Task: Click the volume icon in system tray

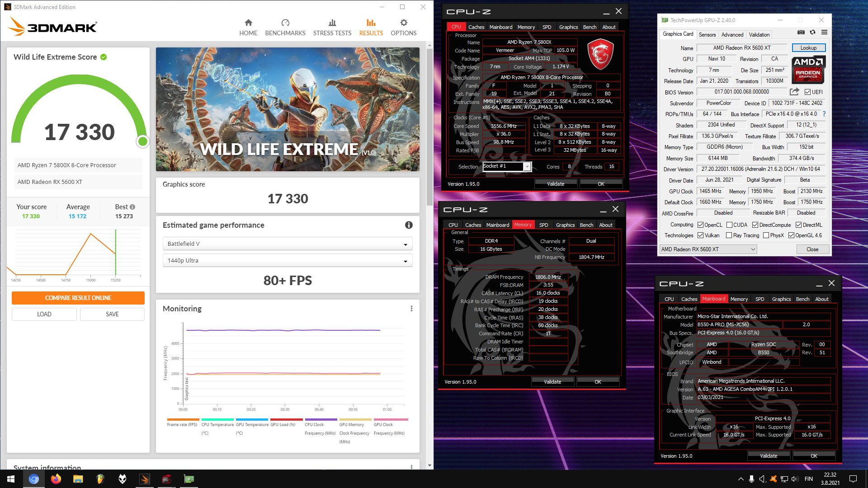Action: [795, 479]
